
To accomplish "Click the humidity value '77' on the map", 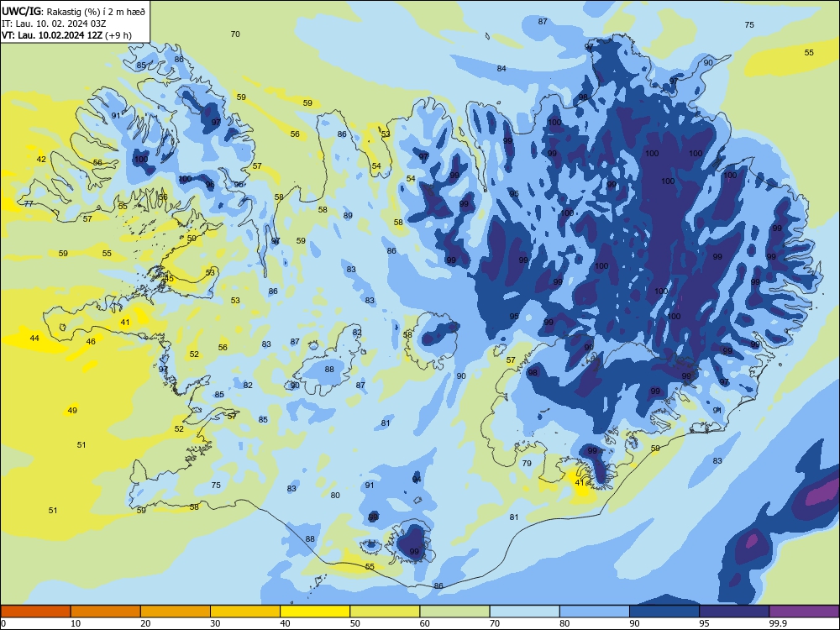I will click(x=29, y=203).
